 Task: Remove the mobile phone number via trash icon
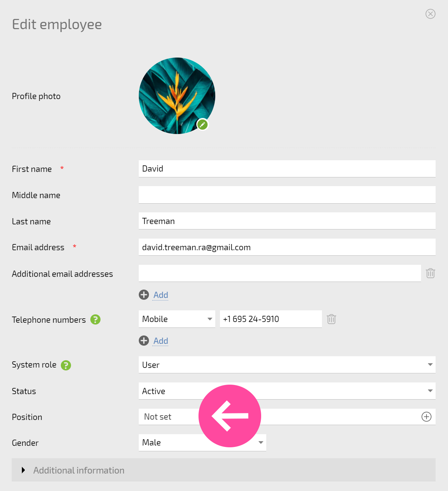[331, 319]
